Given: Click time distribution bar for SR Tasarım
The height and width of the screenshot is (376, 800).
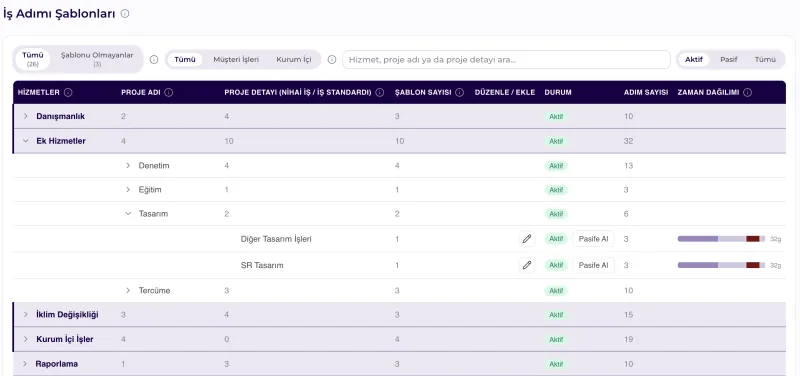Looking at the screenshot, I should click(x=721, y=265).
